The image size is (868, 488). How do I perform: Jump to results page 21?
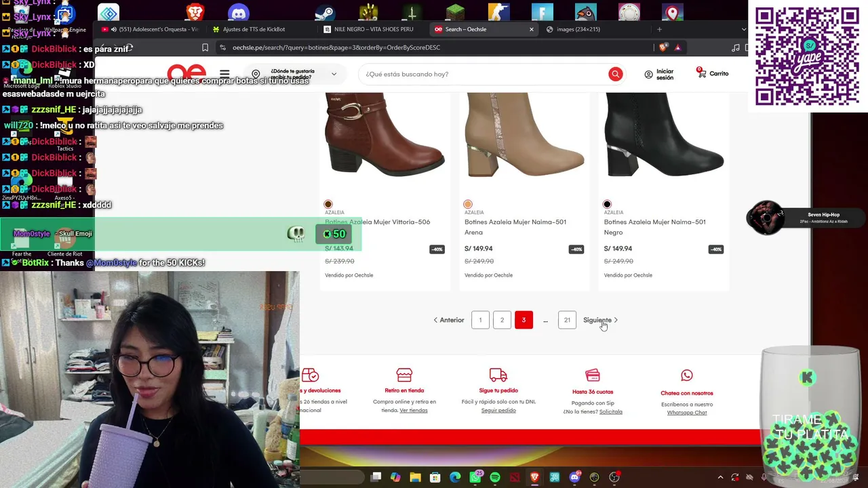point(567,320)
